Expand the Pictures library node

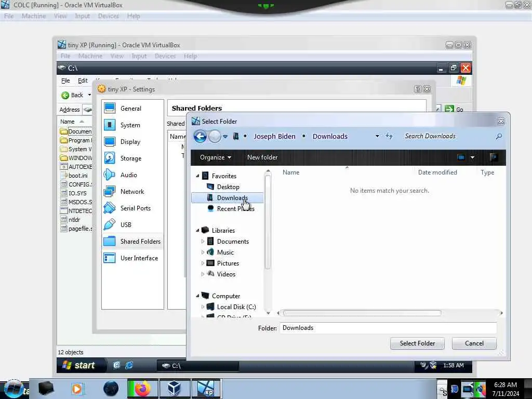pos(203,263)
